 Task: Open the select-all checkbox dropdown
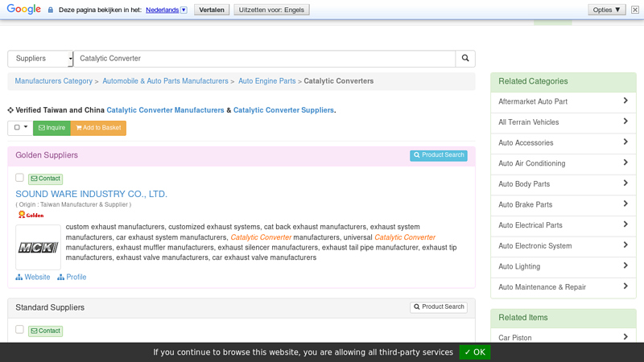pyautogui.click(x=20, y=128)
